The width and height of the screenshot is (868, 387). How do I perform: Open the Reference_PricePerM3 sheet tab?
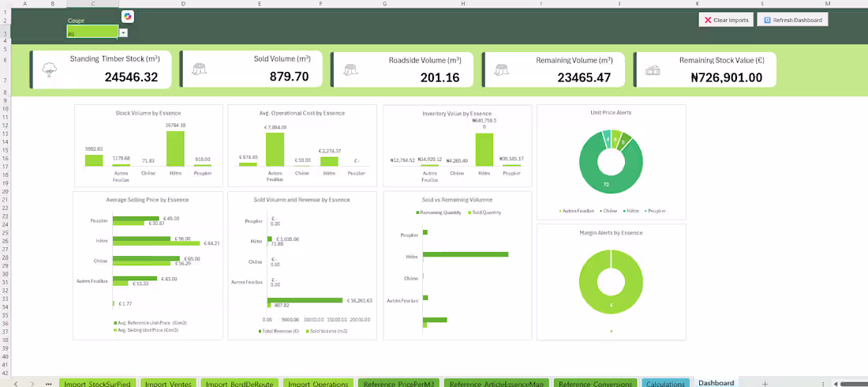point(398,383)
